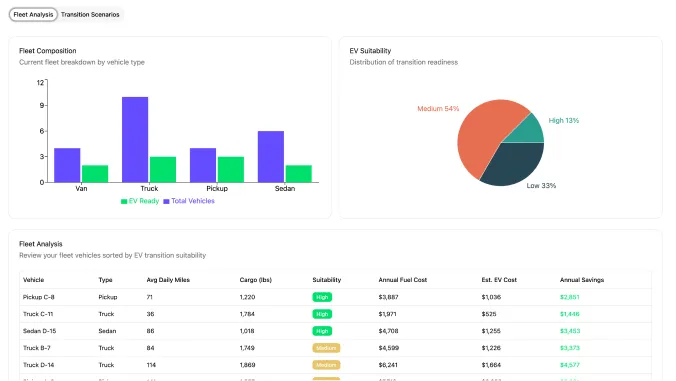Viewport: 676px width, 381px height.
Task: Select the Truck D-14 vehicle row
Action: (x=335, y=365)
